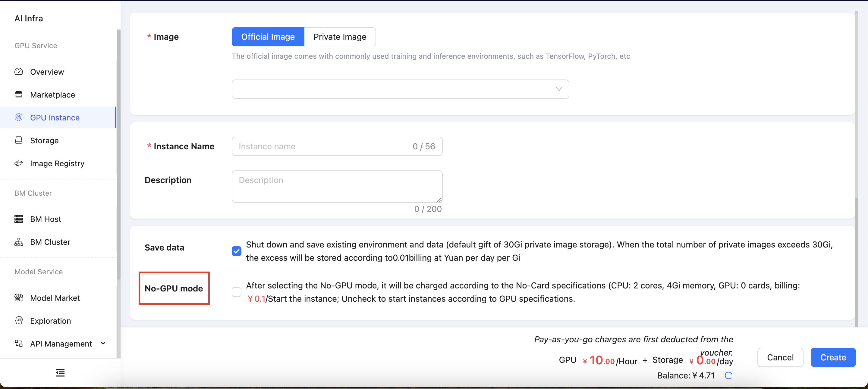Click the Storage drive icon

click(x=18, y=140)
